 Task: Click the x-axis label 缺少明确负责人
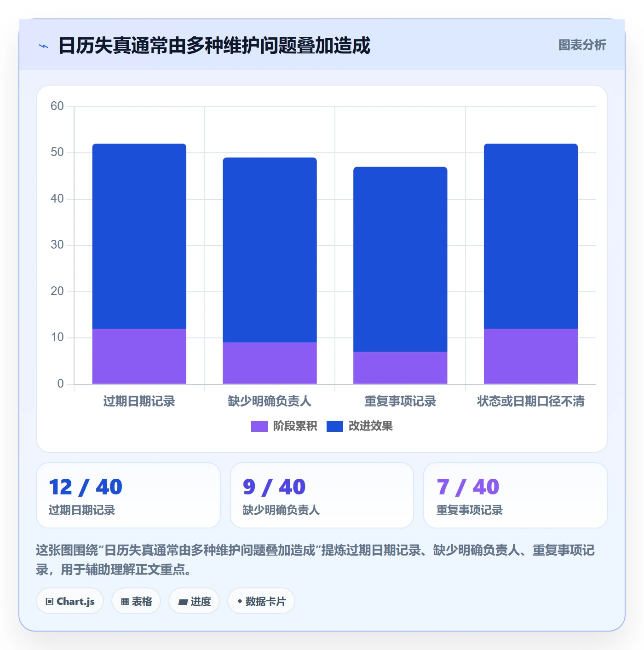point(270,401)
